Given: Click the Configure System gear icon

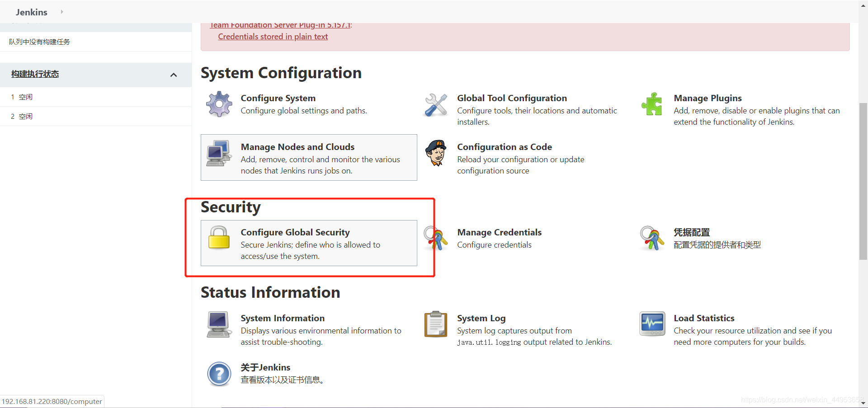Looking at the screenshot, I should pos(219,104).
